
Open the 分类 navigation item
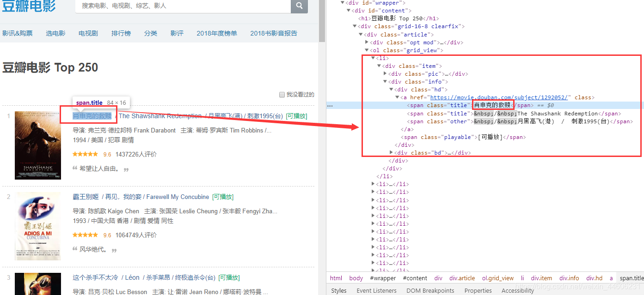click(151, 33)
